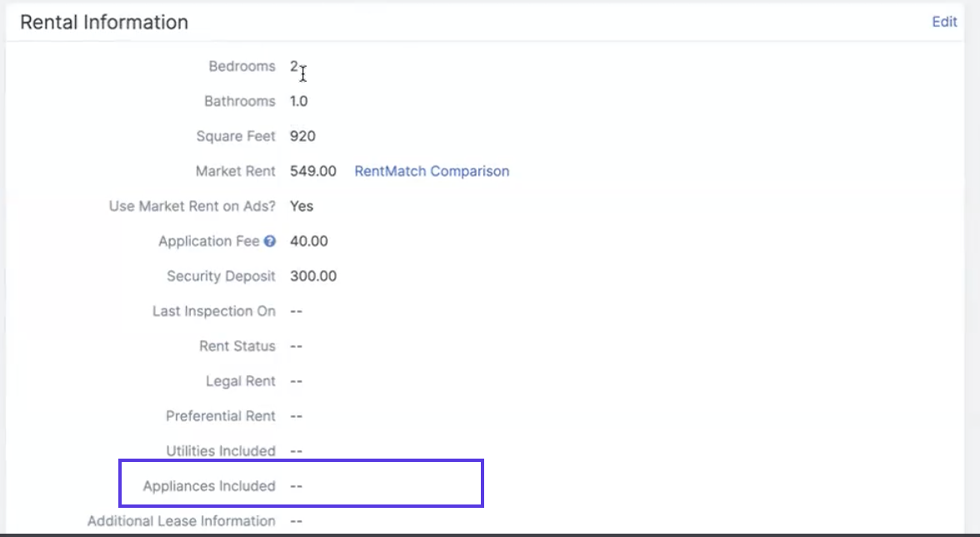This screenshot has height=537, width=980.
Task: Click the Market Rent label
Action: click(x=235, y=171)
